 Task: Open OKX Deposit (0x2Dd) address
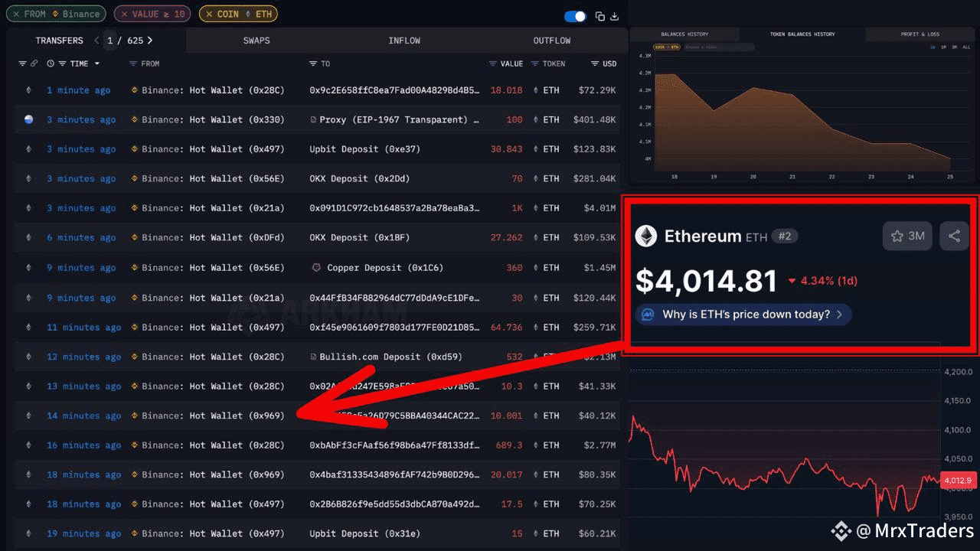pos(360,178)
